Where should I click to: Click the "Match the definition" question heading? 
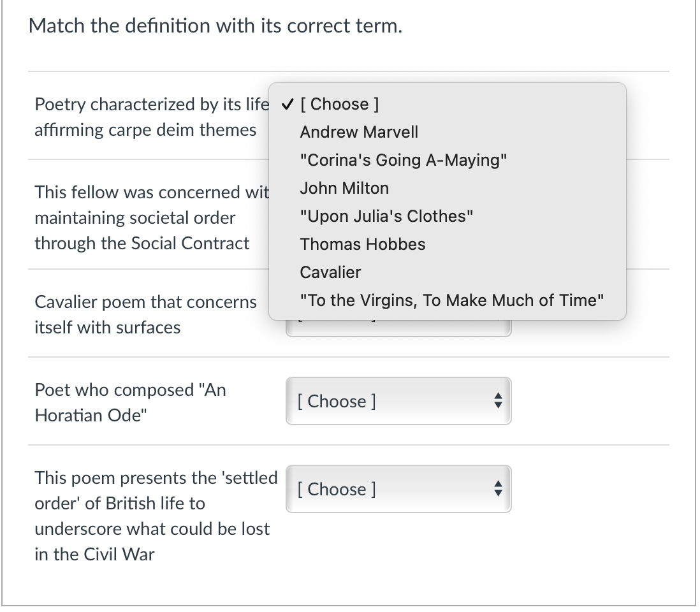[215, 26]
